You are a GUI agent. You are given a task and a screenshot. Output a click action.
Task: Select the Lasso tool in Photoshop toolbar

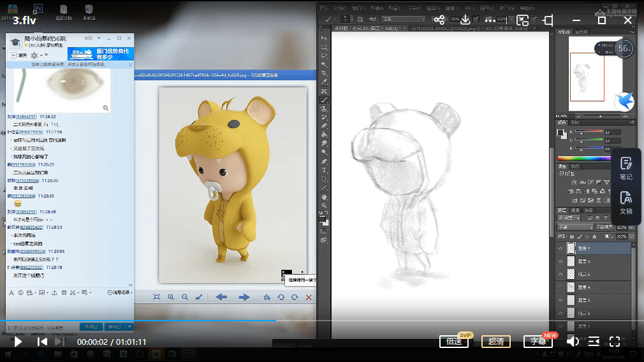tap(324, 56)
